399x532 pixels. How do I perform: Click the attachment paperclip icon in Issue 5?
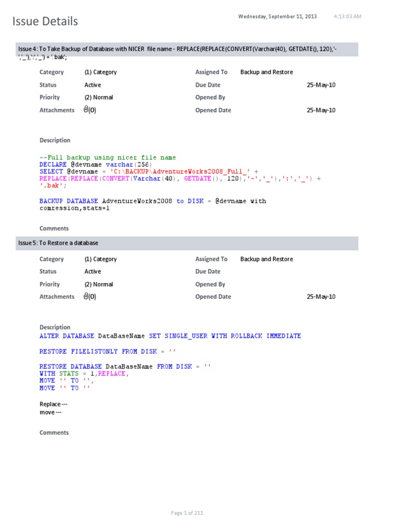[x=86, y=296]
